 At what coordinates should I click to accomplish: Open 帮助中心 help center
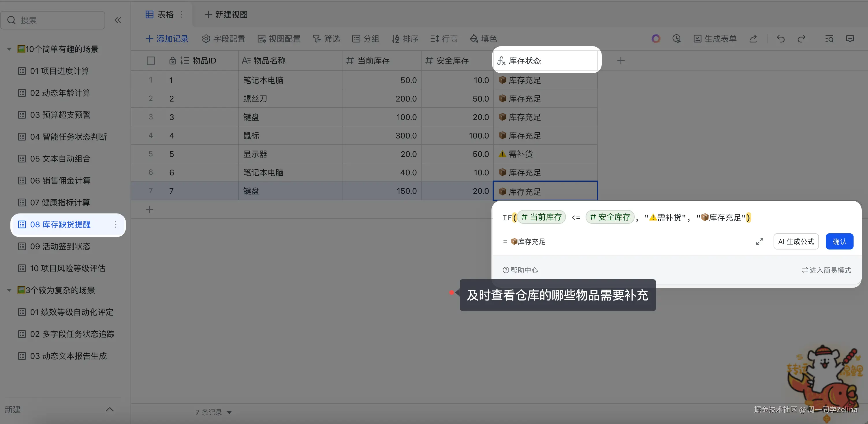click(x=520, y=270)
